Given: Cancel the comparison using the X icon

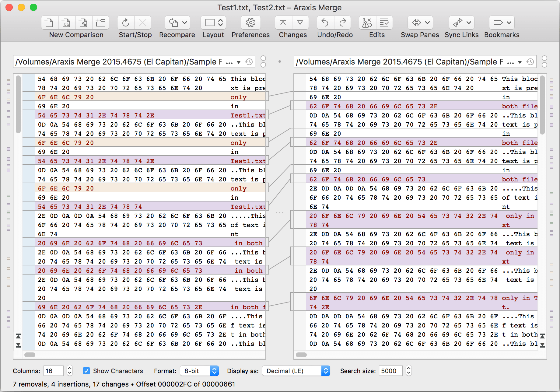Looking at the screenshot, I should pyautogui.click(x=143, y=23).
